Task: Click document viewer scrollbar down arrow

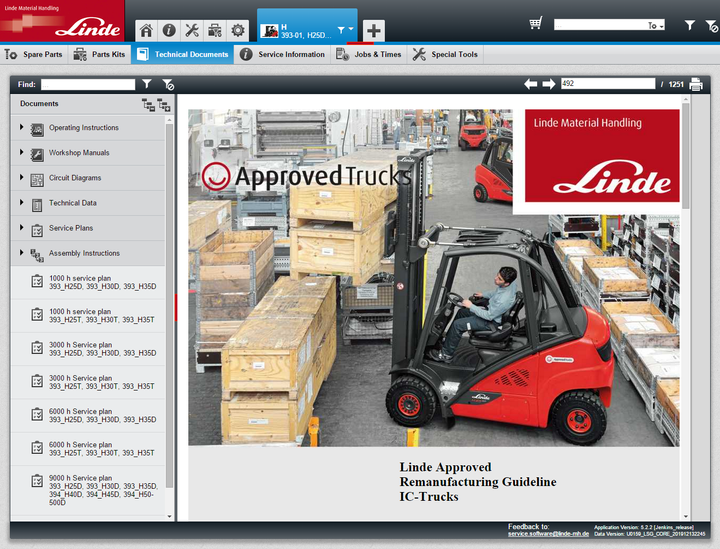Action: pos(686,516)
